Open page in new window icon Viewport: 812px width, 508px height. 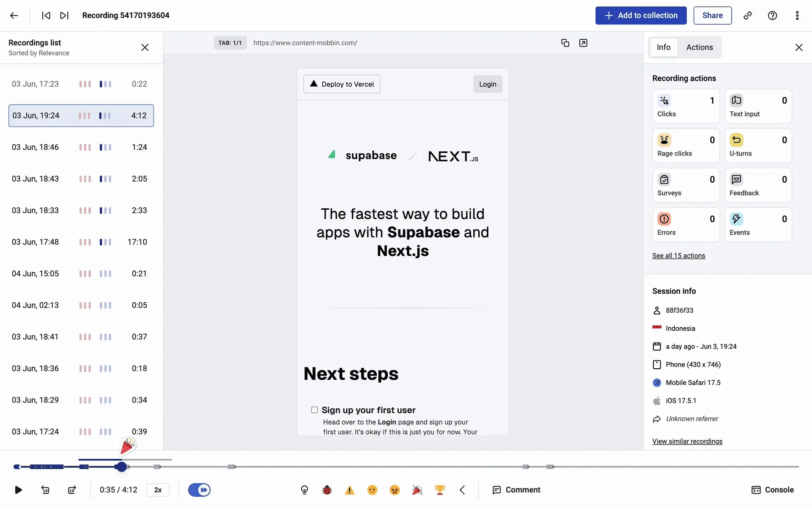(583, 43)
